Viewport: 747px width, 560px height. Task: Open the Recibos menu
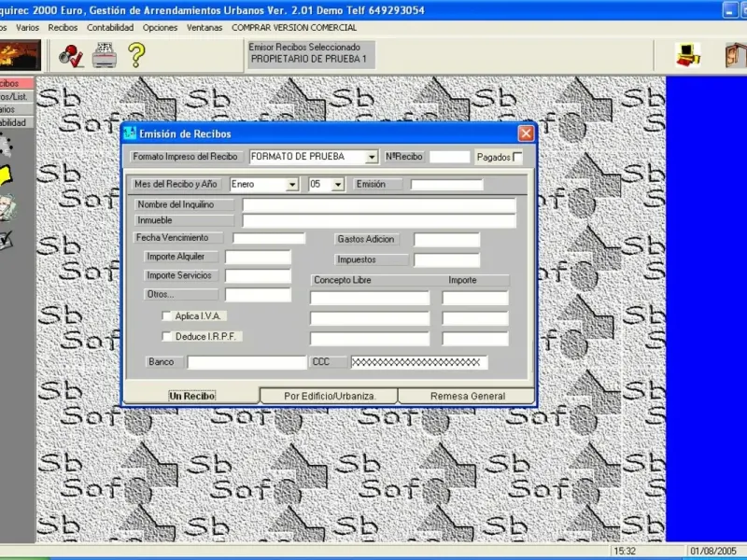pos(63,28)
